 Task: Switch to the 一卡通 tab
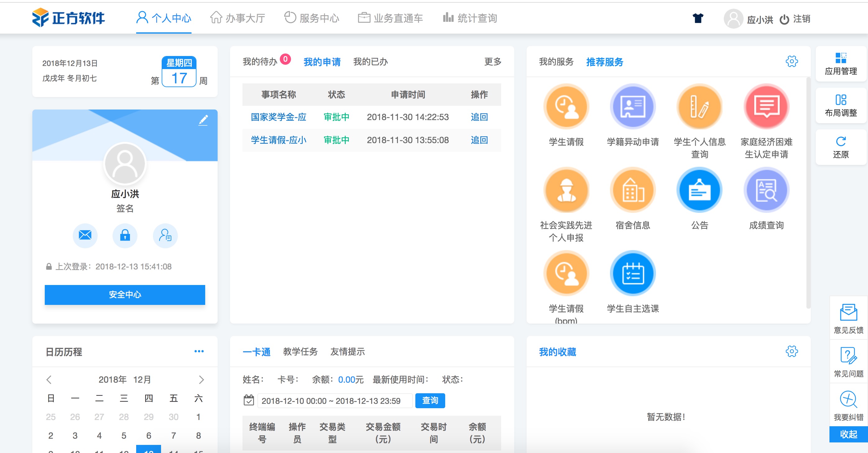click(x=256, y=352)
